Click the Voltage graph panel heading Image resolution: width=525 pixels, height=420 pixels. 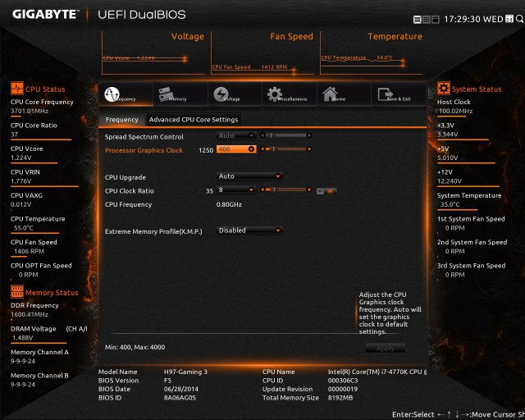188,36
